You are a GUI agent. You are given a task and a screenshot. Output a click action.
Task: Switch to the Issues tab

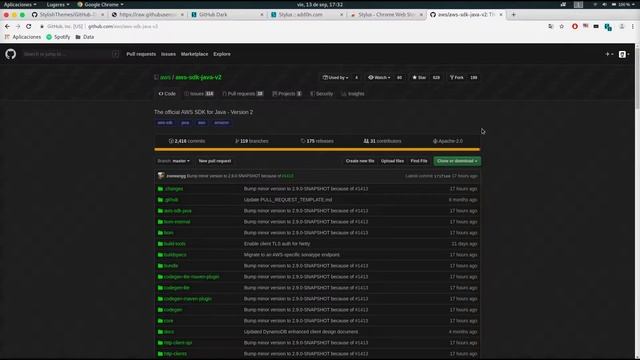click(x=199, y=93)
